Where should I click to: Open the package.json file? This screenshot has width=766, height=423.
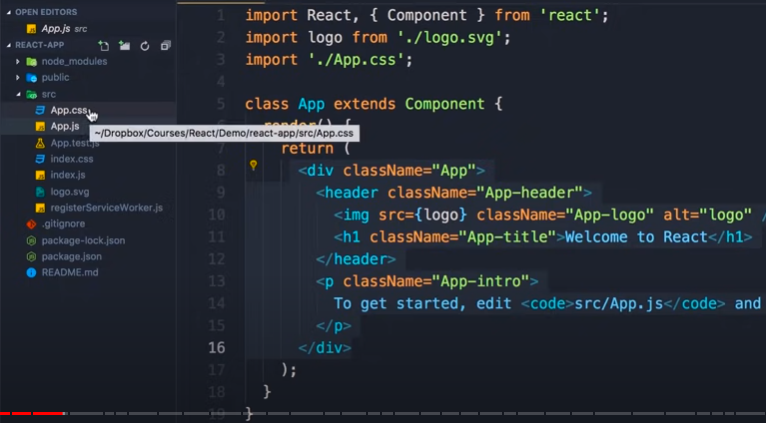(x=72, y=256)
